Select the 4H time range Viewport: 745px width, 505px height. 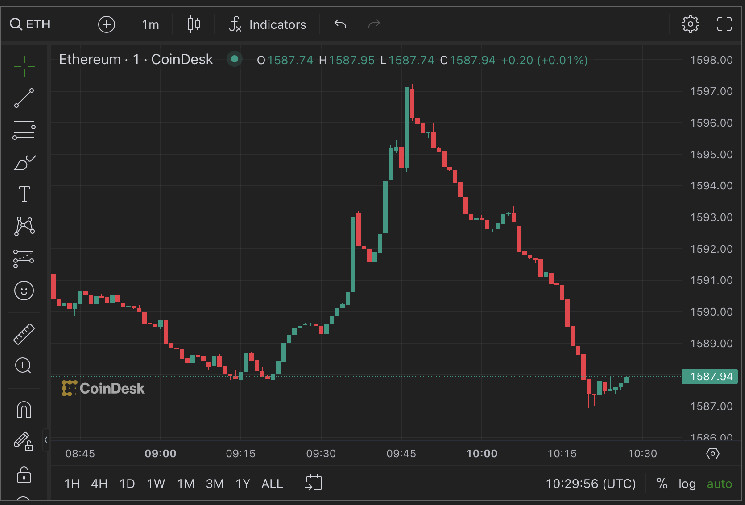point(99,484)
